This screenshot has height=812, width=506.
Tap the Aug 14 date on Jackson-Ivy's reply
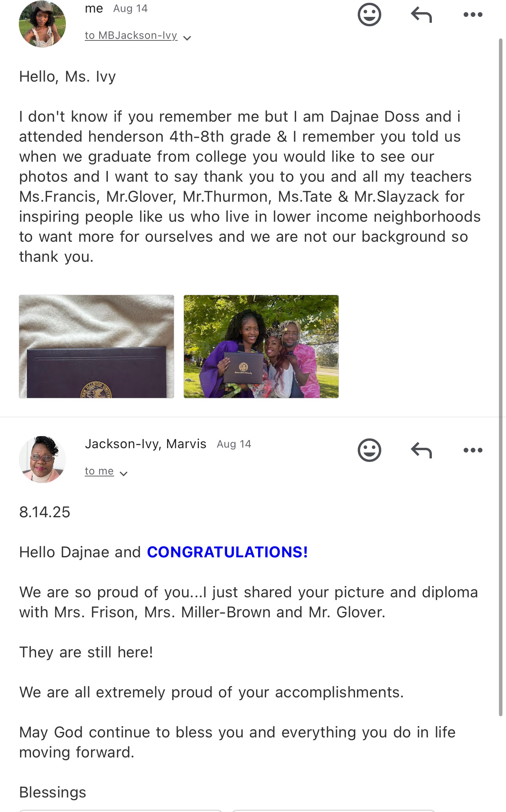(234, 444)
